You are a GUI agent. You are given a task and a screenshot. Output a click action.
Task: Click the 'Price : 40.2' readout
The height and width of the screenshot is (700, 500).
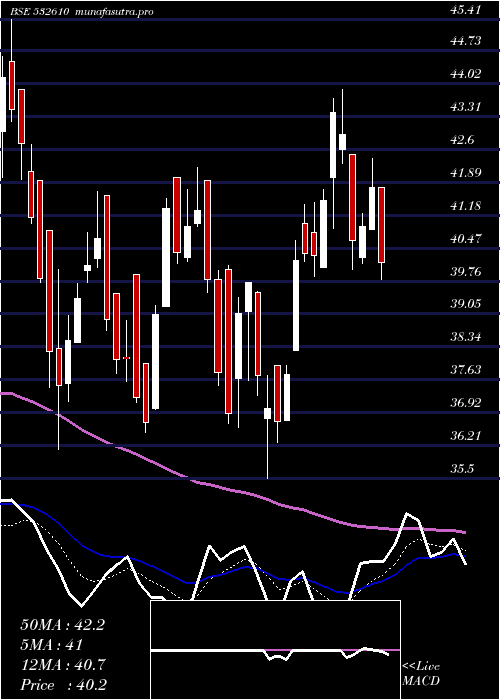[x=63, y=685]
